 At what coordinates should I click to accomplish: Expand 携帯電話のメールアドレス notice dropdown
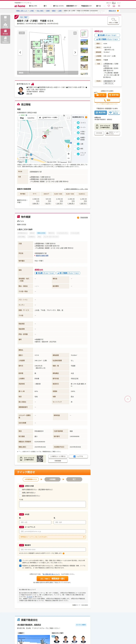[52, 537]
